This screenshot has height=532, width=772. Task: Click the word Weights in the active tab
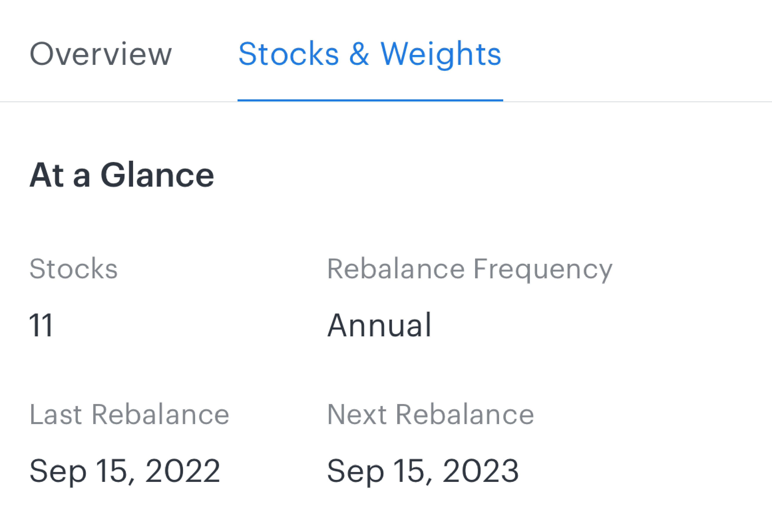point(441,55)
